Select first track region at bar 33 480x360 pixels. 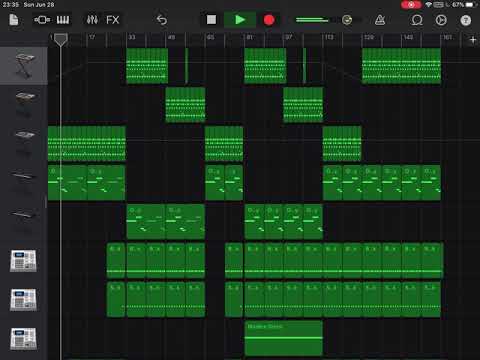tap(147, 66)
